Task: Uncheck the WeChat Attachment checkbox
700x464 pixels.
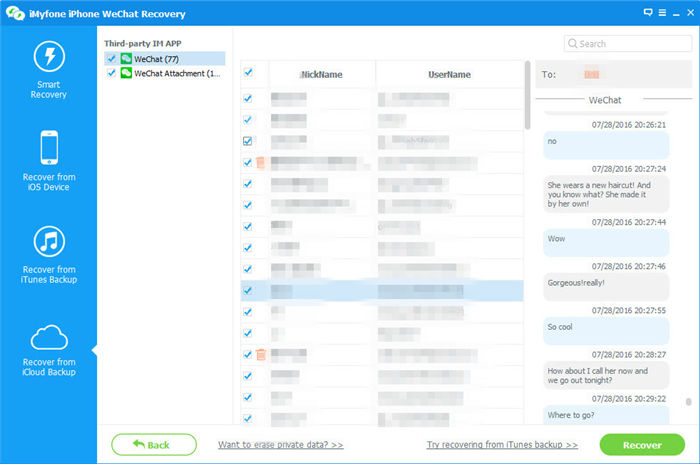Action: [111, 73]
